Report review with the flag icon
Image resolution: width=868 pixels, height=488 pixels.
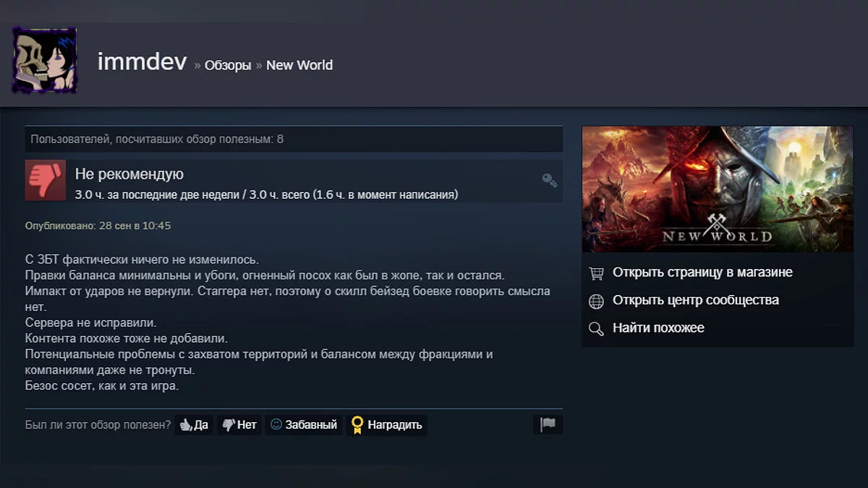[548, 424]
